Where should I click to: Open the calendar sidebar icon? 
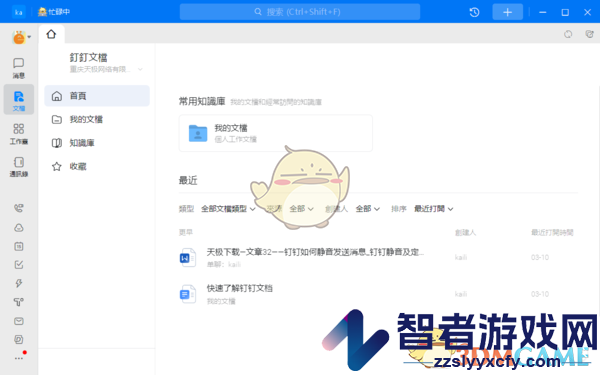tap(18, 246)
